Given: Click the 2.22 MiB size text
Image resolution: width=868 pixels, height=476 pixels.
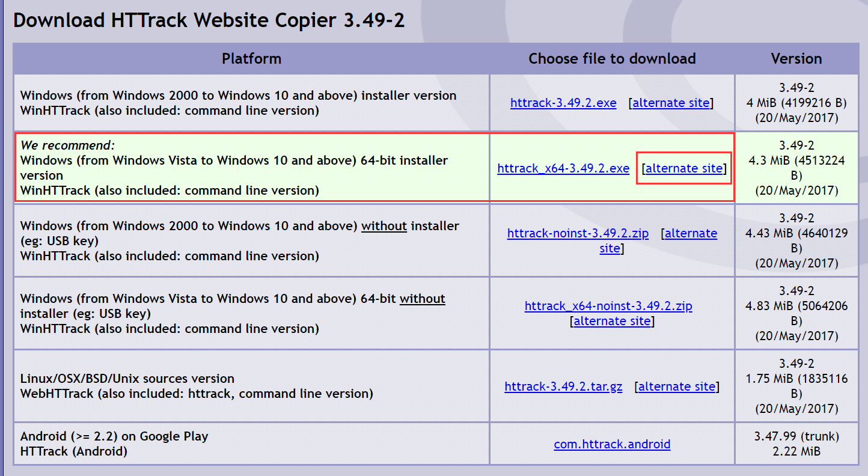Looking at the screenshot, I should (796, 451).
